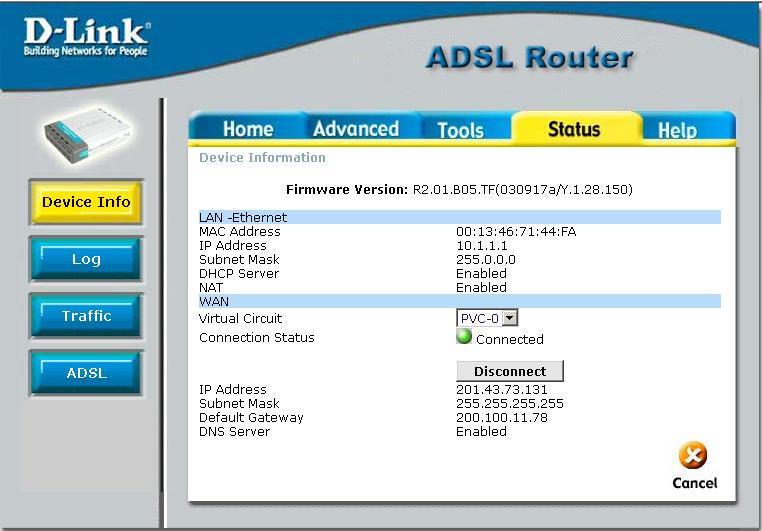The width and height of the screenshot is (762, 531).
Task: Click the Virtual Circuit label
Action: coord(241,319)
